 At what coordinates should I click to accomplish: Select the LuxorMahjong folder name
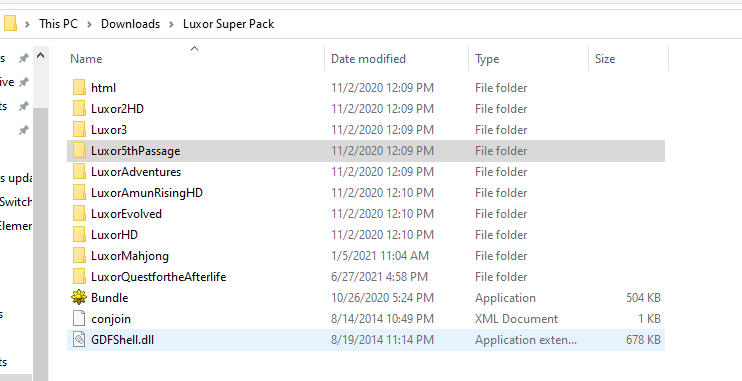click(130, 256)
